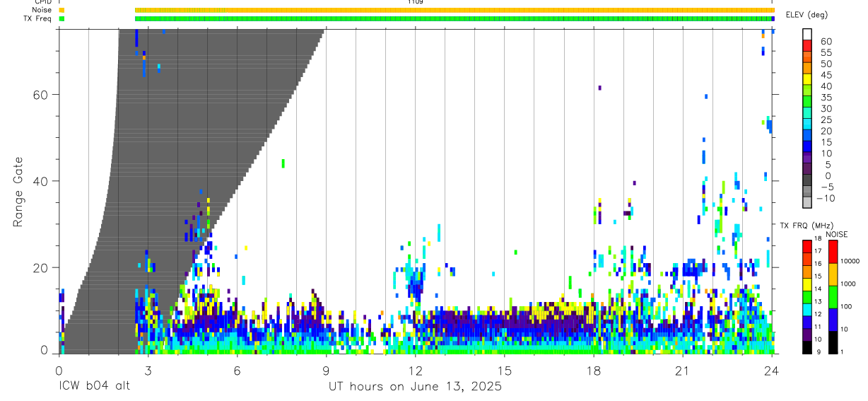Click the TX FRQ colorbar label '13'
Image resolution: width=868 pixels, height=401 pixels.
(818, 301)
